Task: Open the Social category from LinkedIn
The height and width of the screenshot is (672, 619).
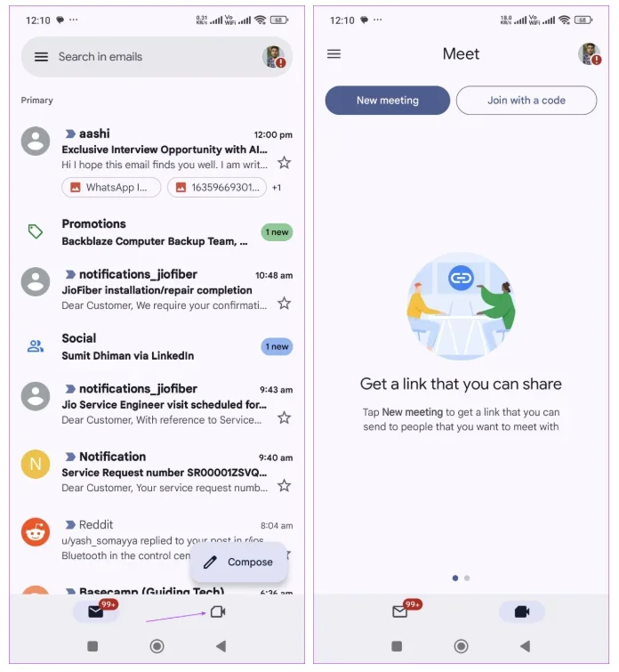Action: pos(157,347)
